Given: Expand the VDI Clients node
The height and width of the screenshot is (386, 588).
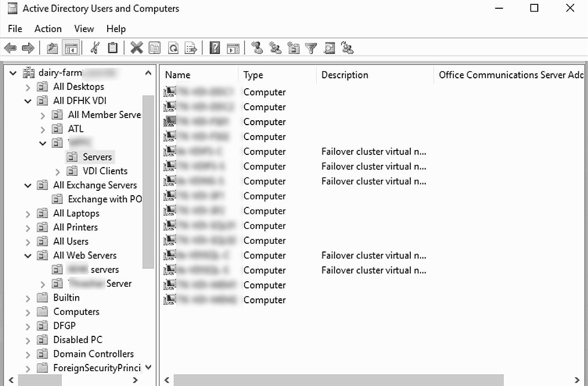Looking at the screenshot, I should tap(57, 172).
